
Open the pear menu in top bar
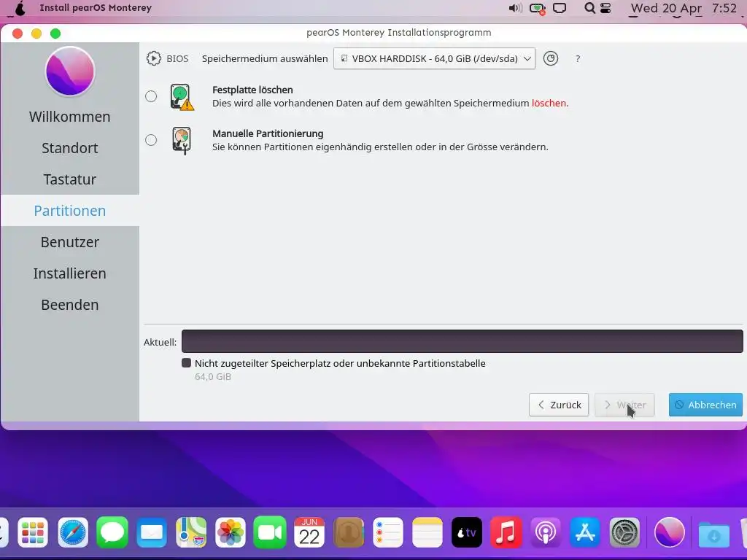point(20,8)
